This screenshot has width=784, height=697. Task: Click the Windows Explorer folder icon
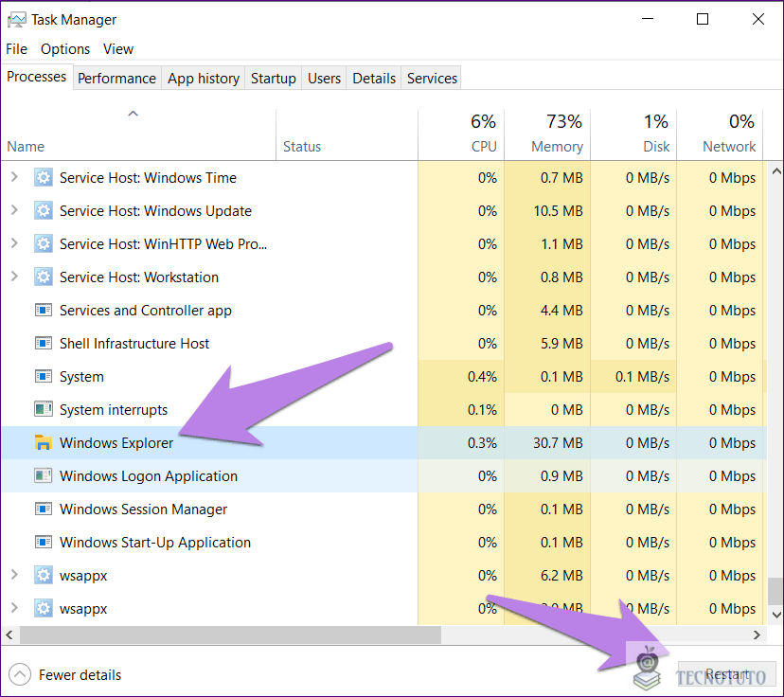[x=44, y=442]
